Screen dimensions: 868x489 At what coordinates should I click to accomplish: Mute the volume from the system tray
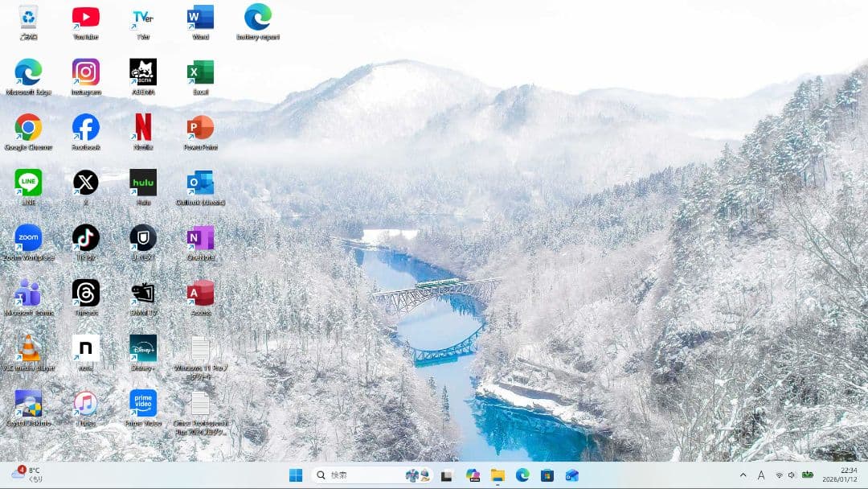[792, 475]
